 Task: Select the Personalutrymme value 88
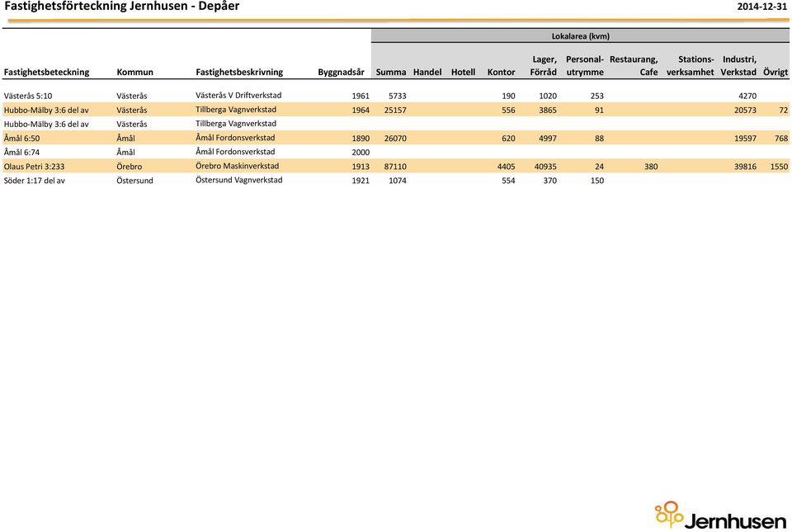click(599, 139)
